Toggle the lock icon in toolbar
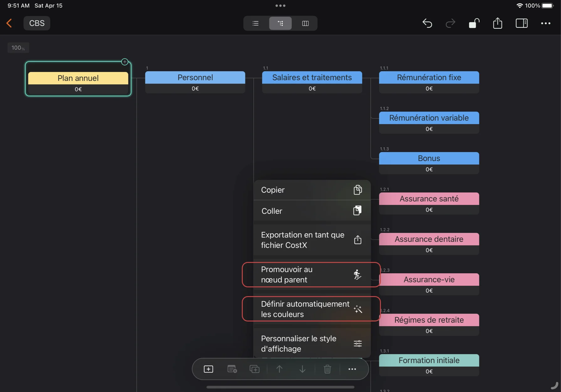This screenshot has width=561, height=392. [474, 23]
